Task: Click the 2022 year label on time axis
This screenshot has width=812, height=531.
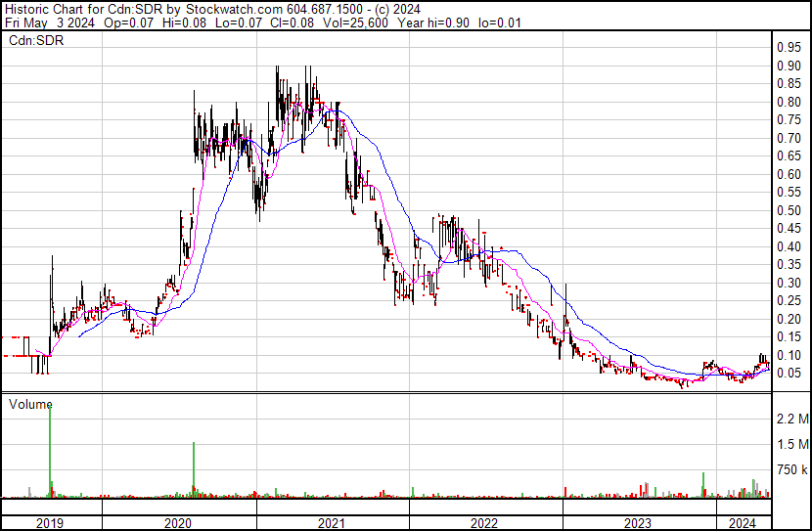Action: [484, 523]
